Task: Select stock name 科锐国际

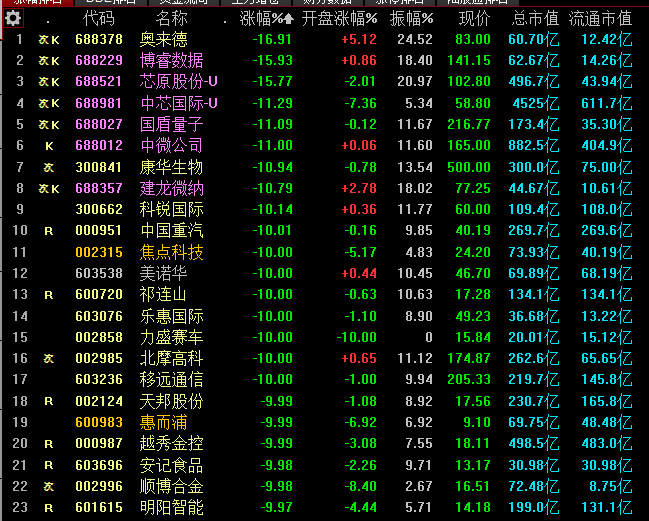Action: (171, 209)
